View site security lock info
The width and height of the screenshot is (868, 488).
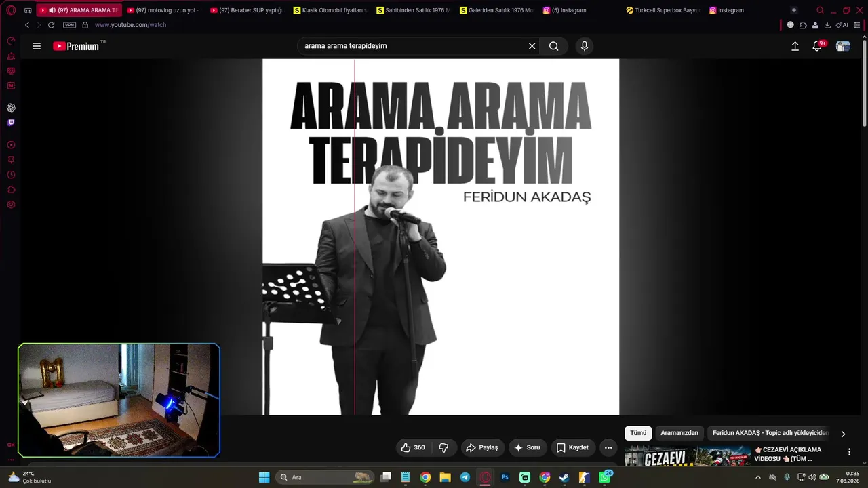coord(85,25)
